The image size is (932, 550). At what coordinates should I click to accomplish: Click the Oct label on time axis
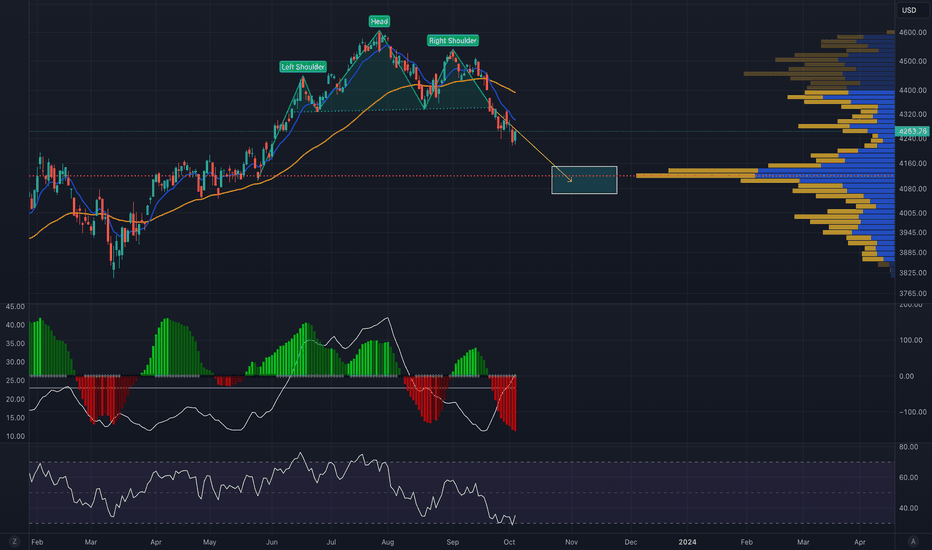tap(509, 542)
